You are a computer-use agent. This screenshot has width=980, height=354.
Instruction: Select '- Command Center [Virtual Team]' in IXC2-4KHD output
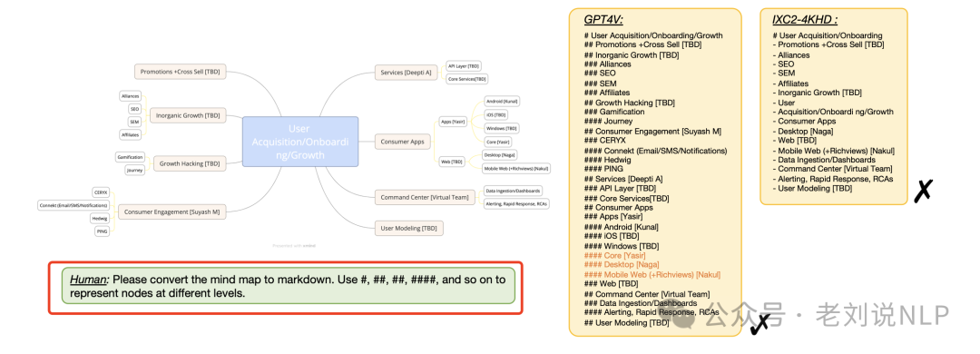832,169
